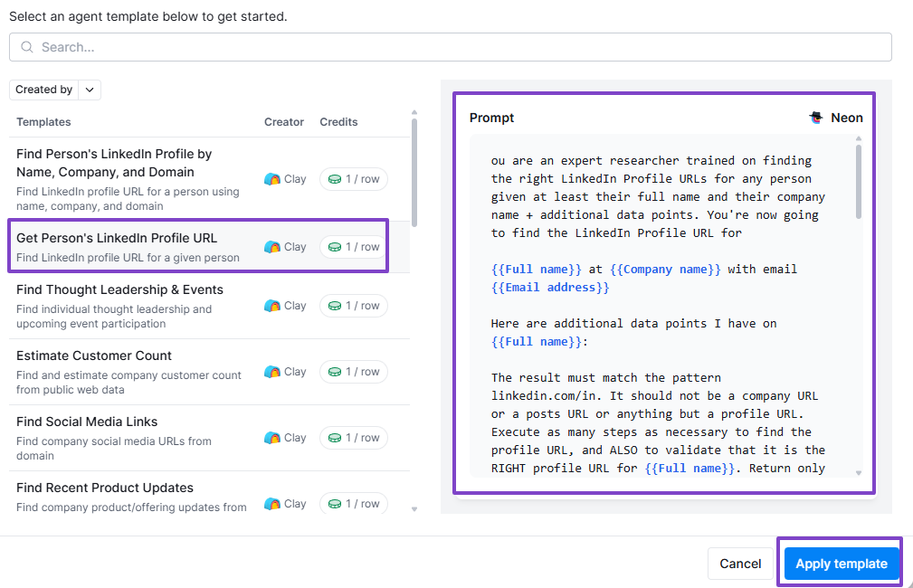
Task: Click the {{Email address}} variable in prompt
Action: pos(550,287)
